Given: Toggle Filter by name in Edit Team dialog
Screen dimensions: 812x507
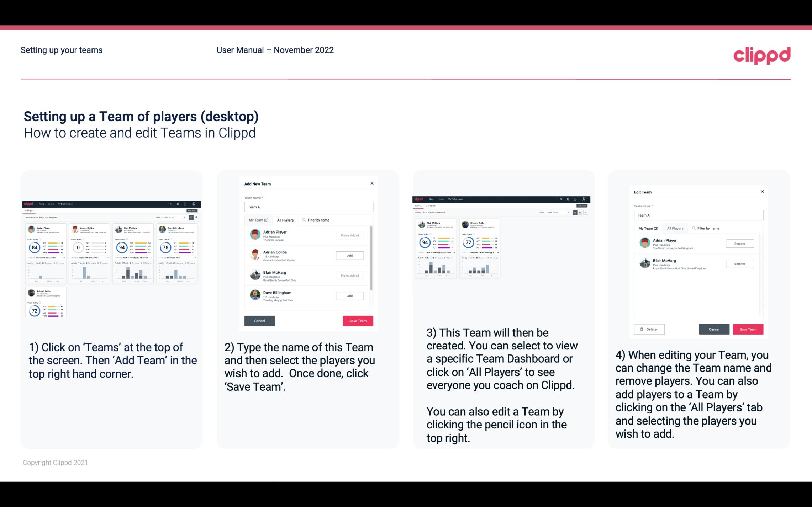Looking at the screenshot, I should tap(708, 228).
